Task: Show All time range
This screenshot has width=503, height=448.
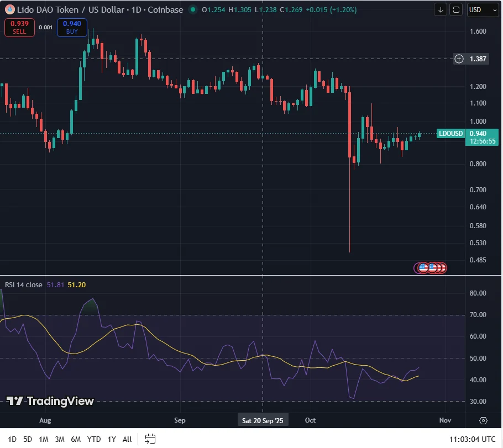Action: (x=127, y=439)
